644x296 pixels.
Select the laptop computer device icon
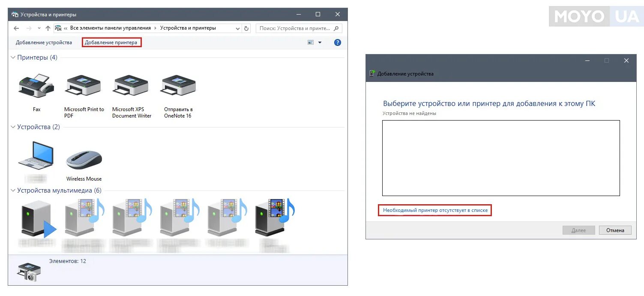pyautogui.click(x=36, y=155)
